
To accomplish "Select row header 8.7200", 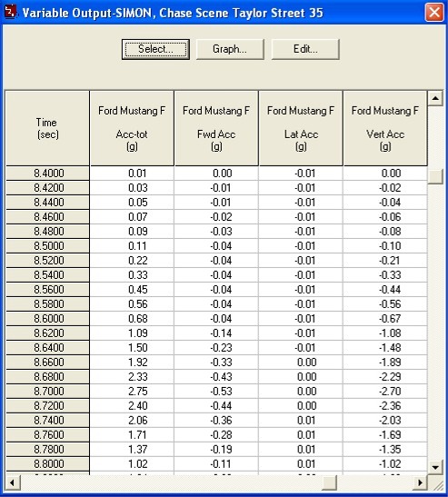I will (47, 406).
